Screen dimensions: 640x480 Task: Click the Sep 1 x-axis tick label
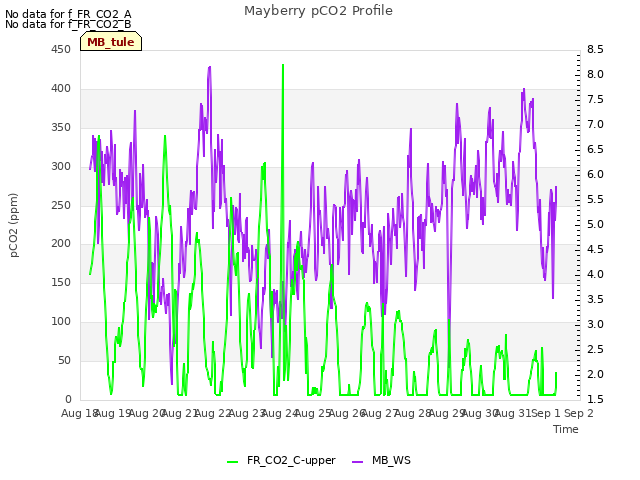[x=546, y=413]
